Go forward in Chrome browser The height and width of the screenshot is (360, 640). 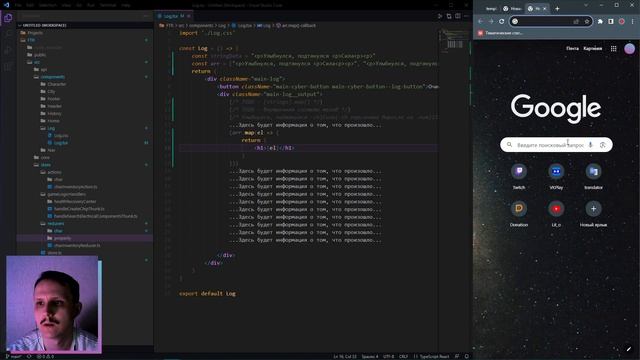(x=491, y=21)
